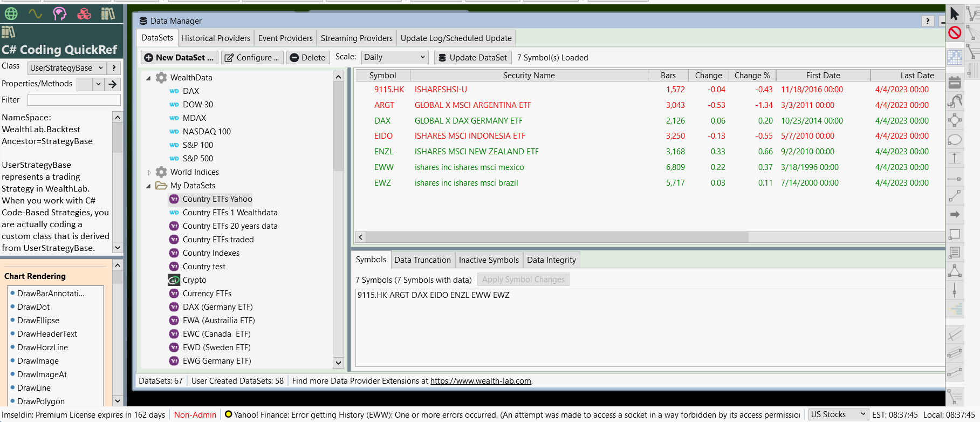The width and height of the screenshot is (980, 422).
Task: Click the red building blocks icon
Action: (84, 13)
